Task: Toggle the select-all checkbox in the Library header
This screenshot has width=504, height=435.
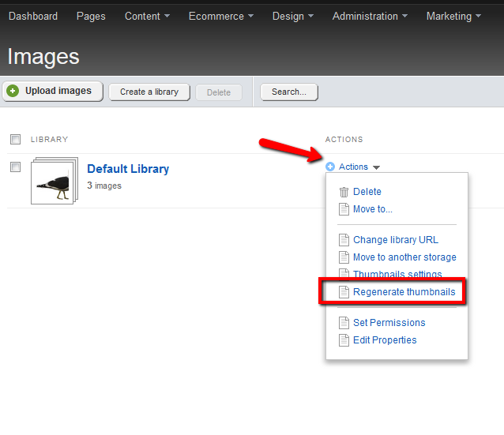Action: pos(16,140)
